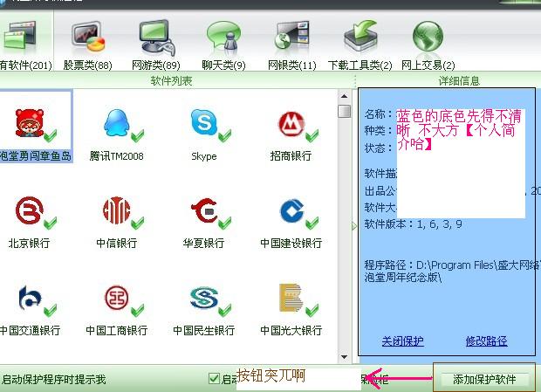Toggle the checkbox in the bottom bar
Screen dimensions: 541x392
click(x=214, y=379)
